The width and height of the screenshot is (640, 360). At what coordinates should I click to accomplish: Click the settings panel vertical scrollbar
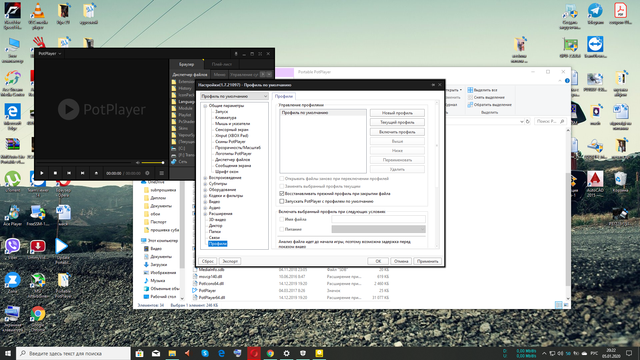point(437,174)
